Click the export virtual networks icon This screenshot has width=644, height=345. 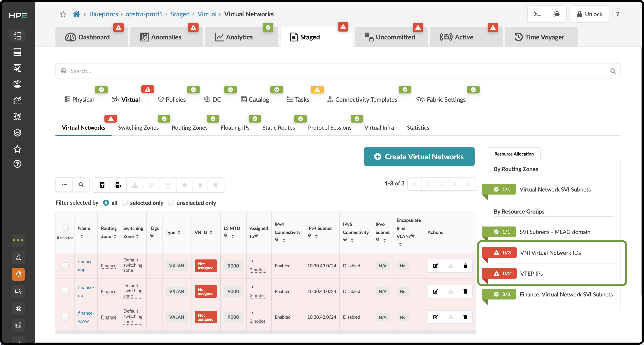118,185
